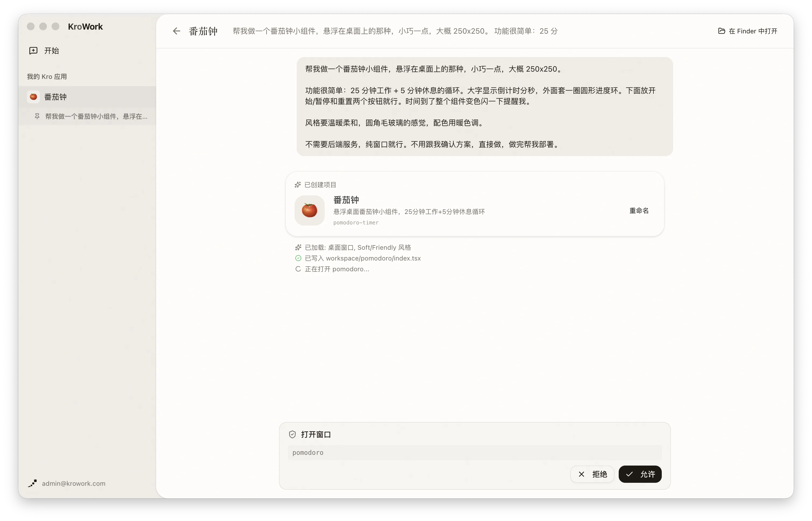Click the 番茄钟 project name in the card
This screenshot has height=521, width=812.
[x=346, y=200]
